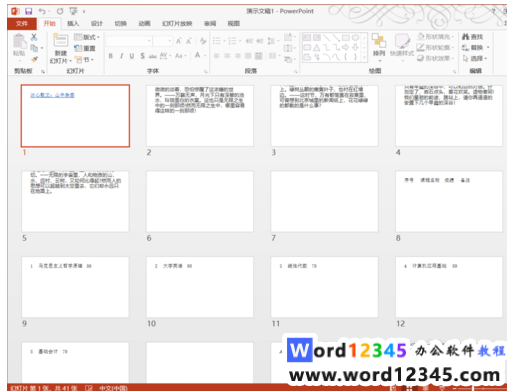Image resolution: width=510 pixels, height=391 pixels.
Task: Switch to the Design (设计) tab
Action: [x=97, y=23]
